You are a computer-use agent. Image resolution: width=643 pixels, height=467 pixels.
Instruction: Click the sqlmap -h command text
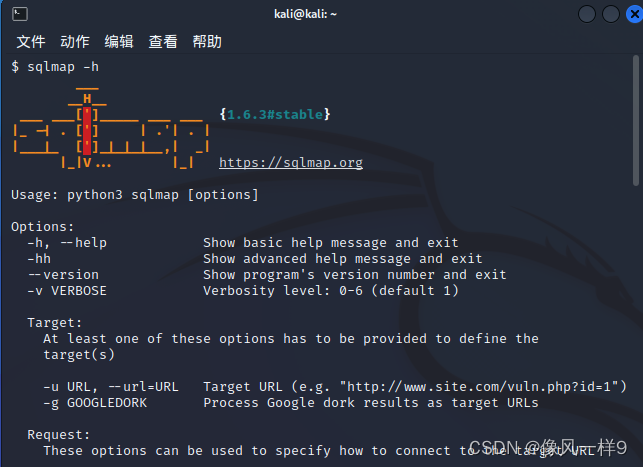point(63,66)
